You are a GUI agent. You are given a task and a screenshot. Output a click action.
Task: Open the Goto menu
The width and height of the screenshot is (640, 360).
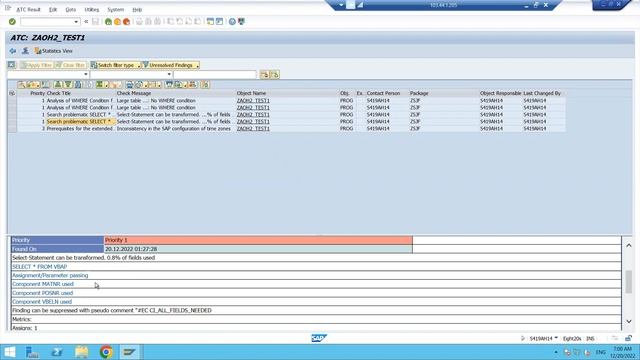point(71,9)
